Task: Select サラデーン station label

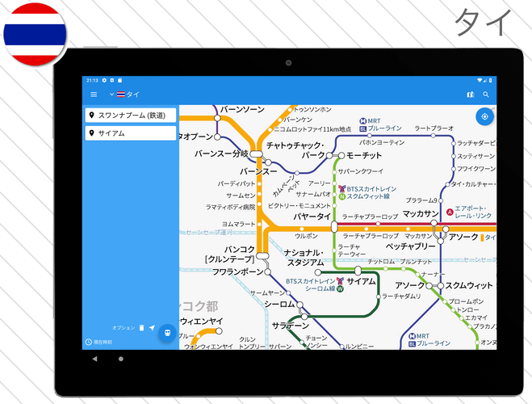Action: pyautogui.click(x=291, y=326)
